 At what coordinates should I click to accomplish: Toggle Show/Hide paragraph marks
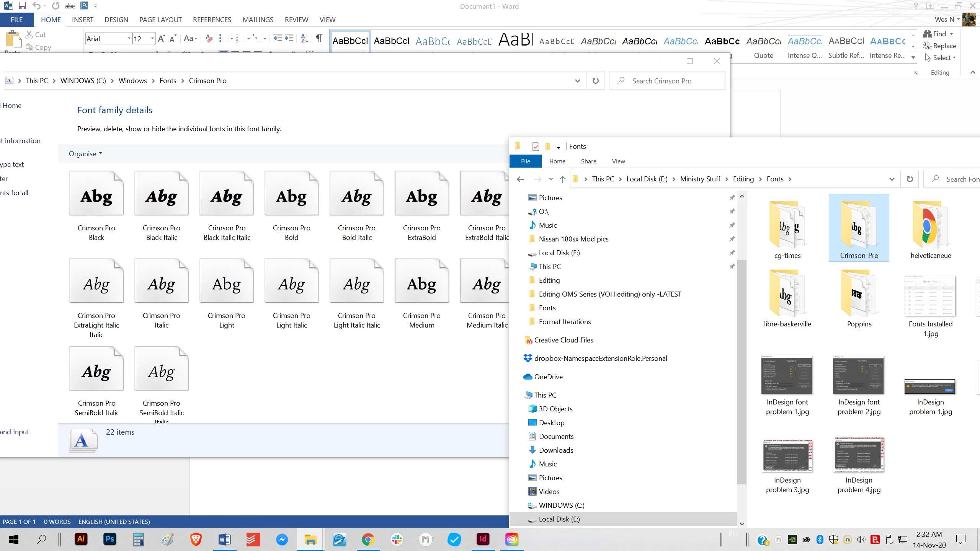pyautogui.click(x=319, y=39)
